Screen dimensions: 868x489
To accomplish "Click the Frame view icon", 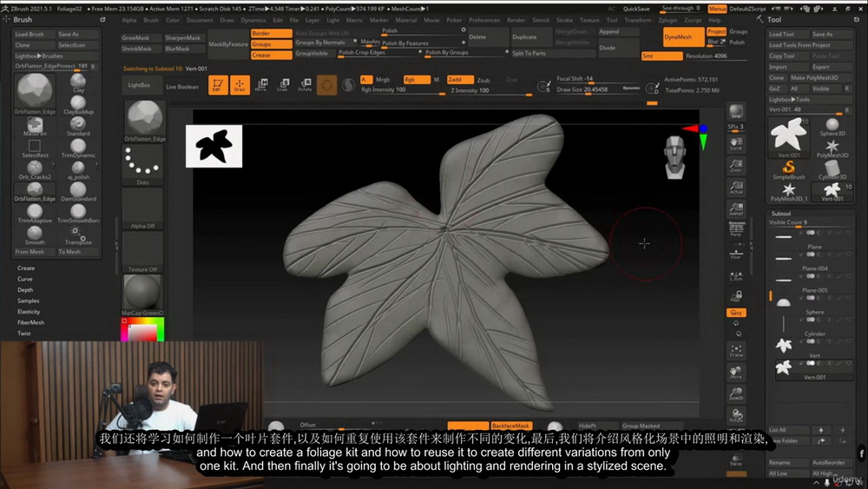I will coord(736,350).
